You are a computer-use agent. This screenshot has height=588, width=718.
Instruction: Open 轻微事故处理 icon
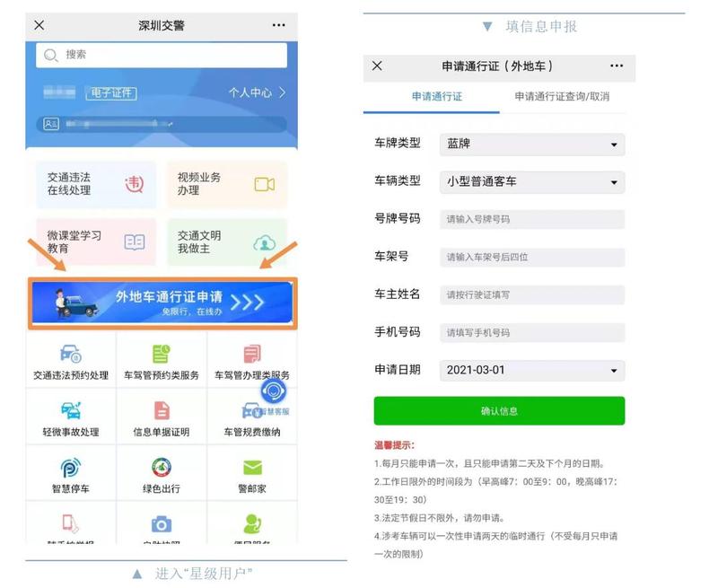click(x=71, y=411)
